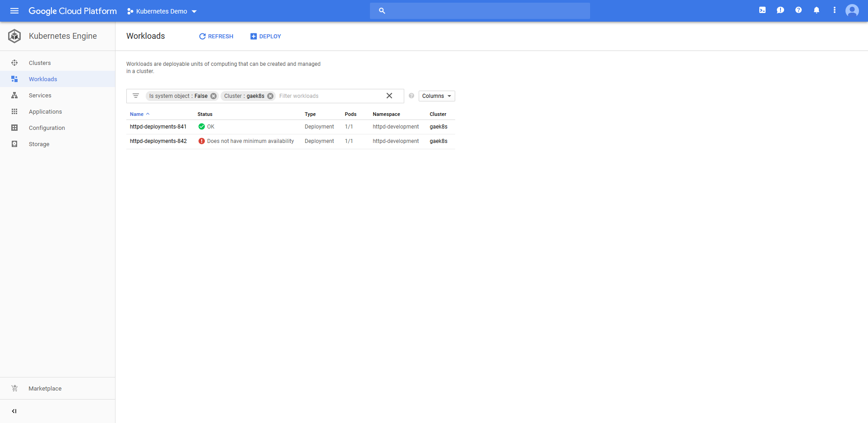Open the httpd-deployments-842 workload
The width and height of the screenshot is (868, 423).
click(x=158, y=141)
